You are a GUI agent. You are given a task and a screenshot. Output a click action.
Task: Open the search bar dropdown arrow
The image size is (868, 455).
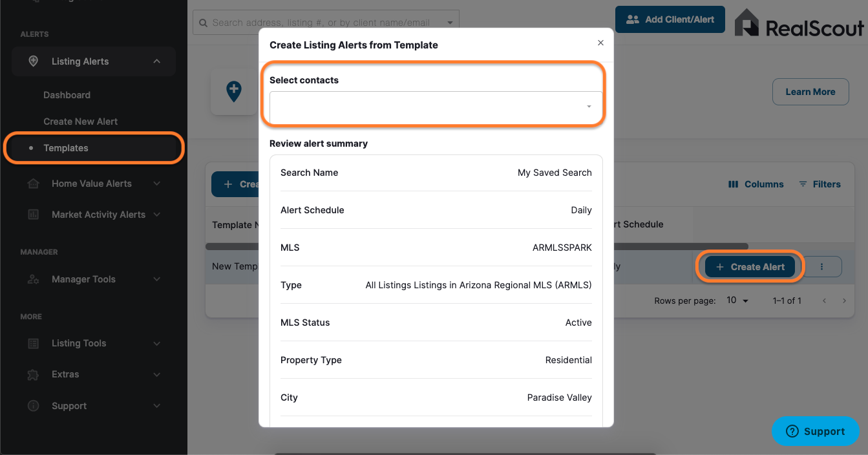pyautogui.click(x=450, y=23)
